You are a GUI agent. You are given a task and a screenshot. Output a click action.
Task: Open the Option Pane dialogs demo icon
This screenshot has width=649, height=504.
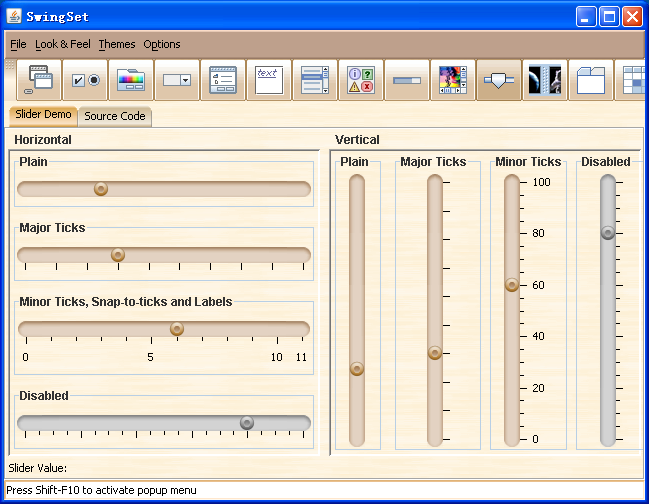361,79
